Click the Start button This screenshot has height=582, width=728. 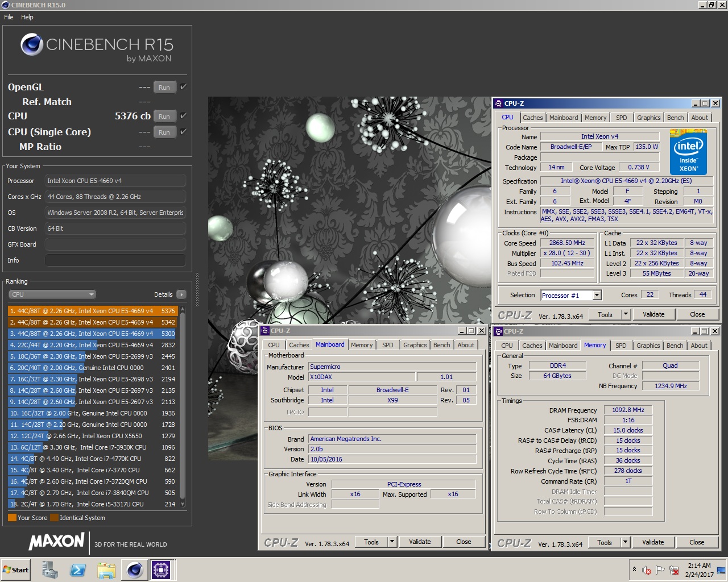[16, 569]
